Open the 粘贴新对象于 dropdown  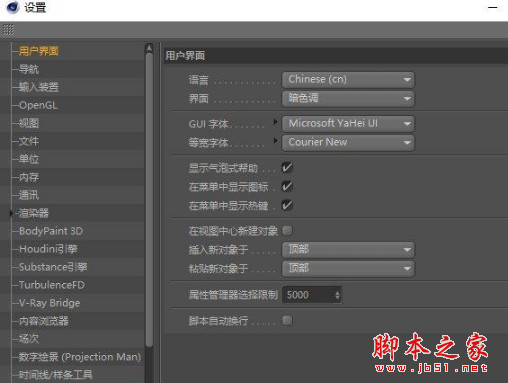click(x=348, y=269)
